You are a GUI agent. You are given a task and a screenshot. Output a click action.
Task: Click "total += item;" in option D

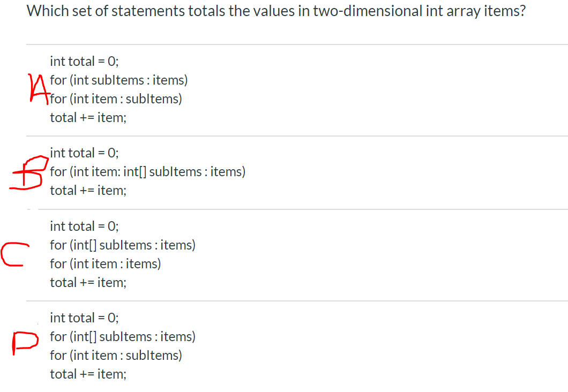88,374
